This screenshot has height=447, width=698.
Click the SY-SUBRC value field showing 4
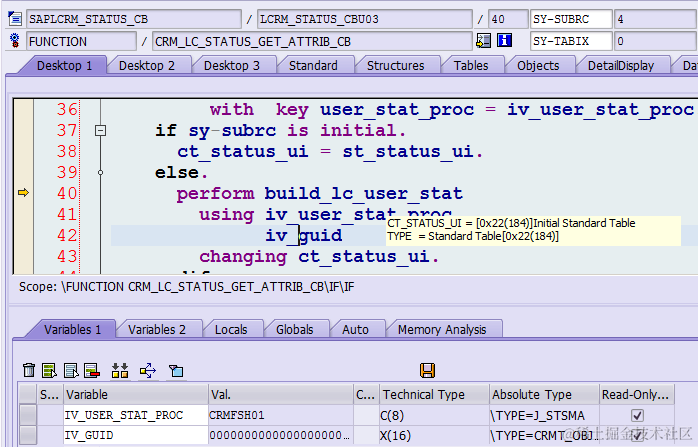(x=656, y=19)
